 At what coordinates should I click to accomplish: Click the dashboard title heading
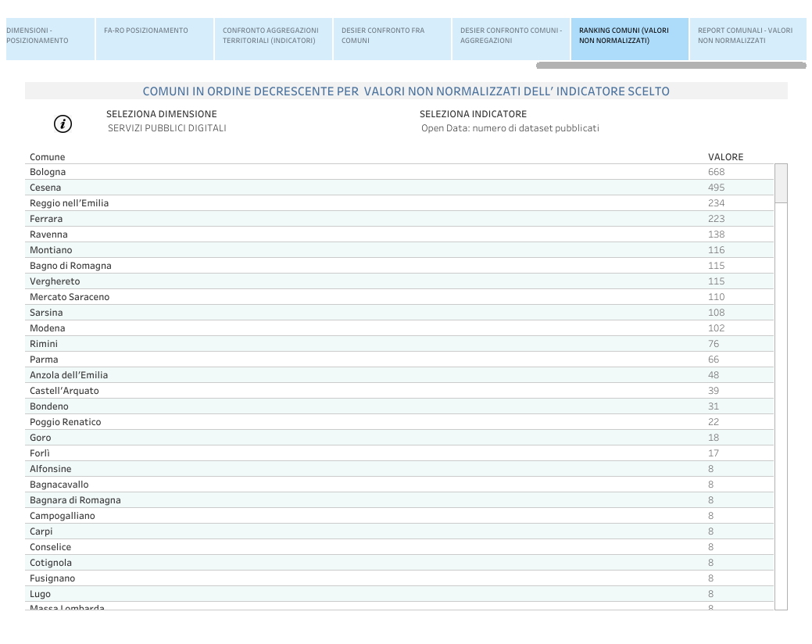click(x=406, y=91)
